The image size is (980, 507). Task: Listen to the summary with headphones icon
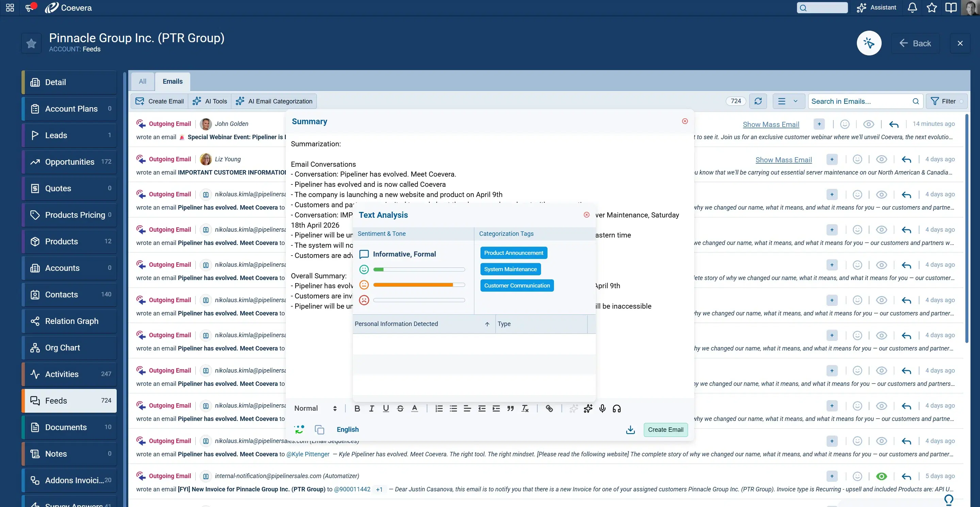tap(617, 408)
